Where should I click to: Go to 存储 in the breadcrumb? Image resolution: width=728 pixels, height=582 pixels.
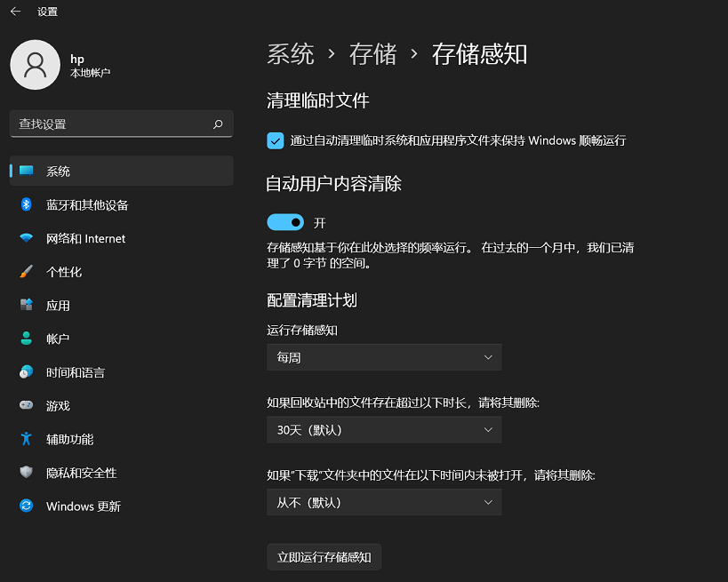click(373, 54)
